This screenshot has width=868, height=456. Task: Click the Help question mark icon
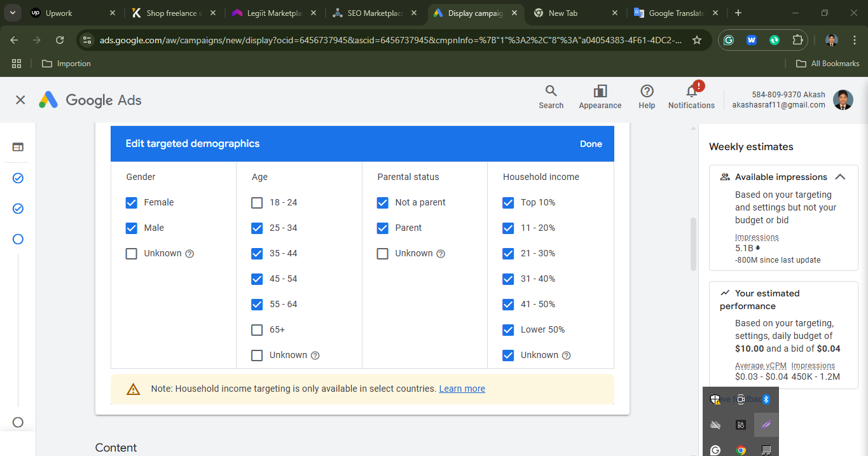(x=647, y=97)
